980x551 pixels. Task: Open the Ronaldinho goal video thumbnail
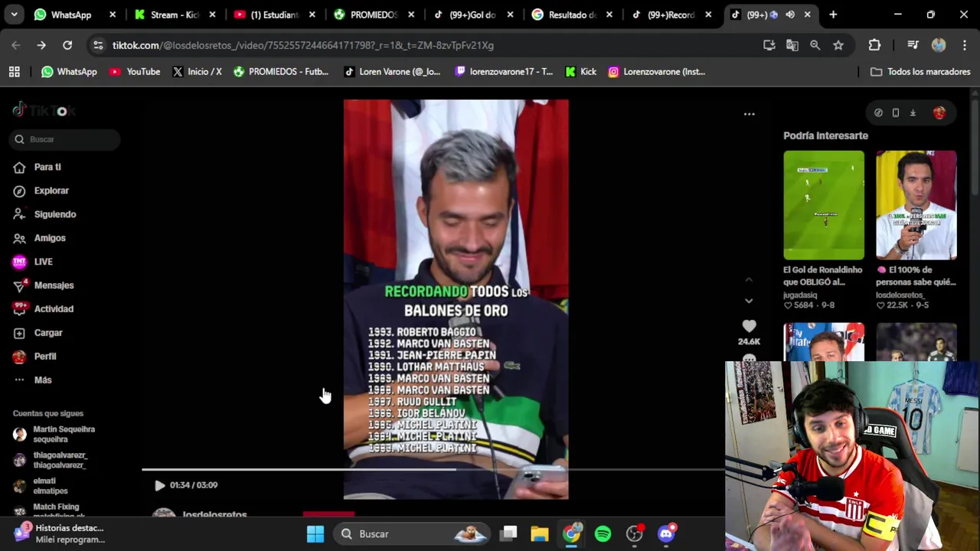824,205
